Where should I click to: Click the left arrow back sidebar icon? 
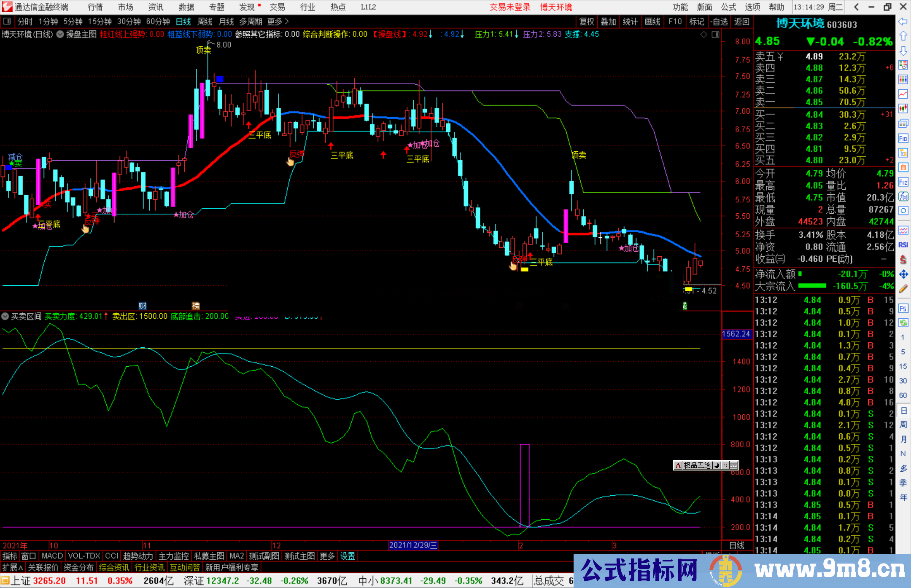903,21
